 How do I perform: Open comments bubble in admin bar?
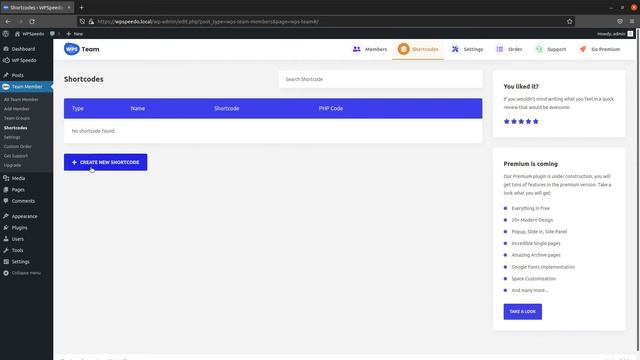(x=55, y=34)
